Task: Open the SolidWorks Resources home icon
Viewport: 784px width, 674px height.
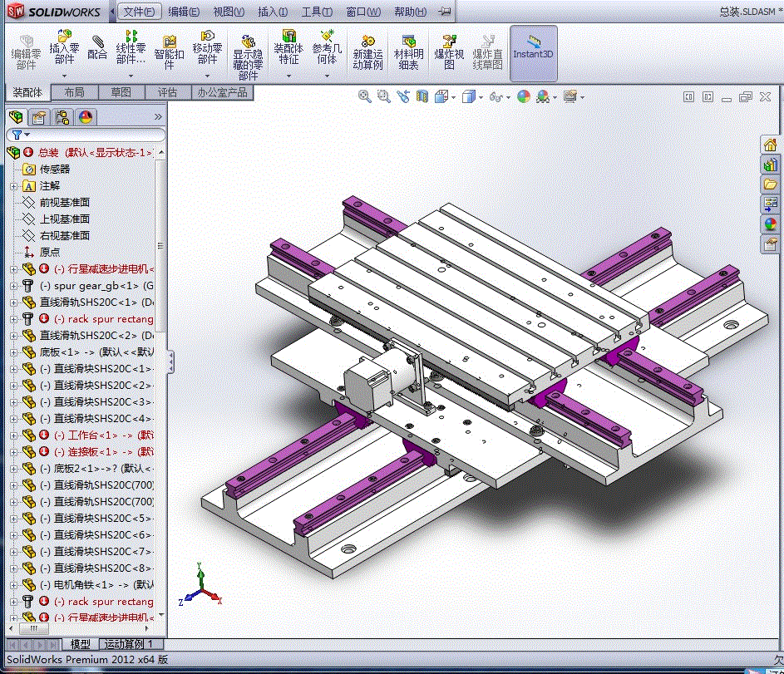Action: pos(770,145)
